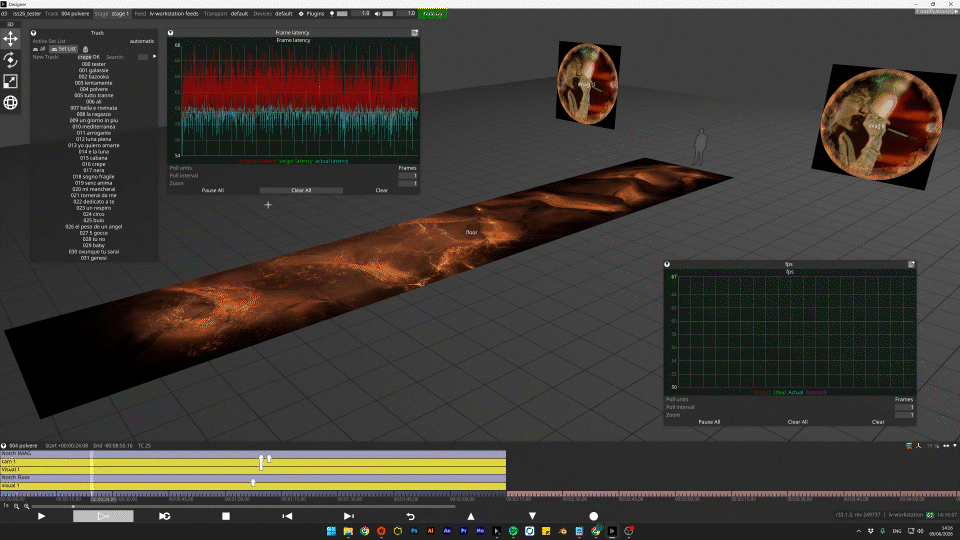Click the fps panel pin icon
Viewport: 960px width, 540px height.
tap(667, 264)
